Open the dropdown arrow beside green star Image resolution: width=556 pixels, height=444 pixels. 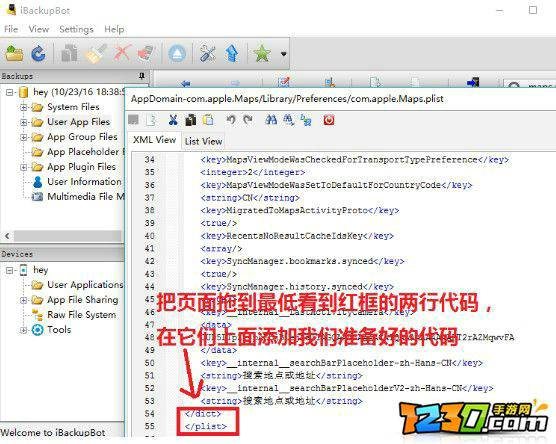[x=283, y=54]
